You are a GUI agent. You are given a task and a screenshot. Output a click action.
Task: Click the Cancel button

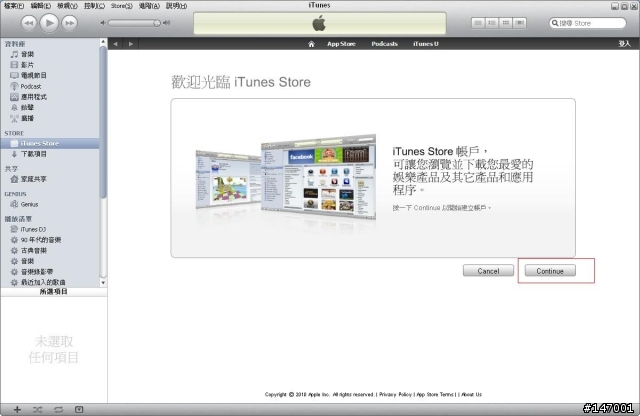pyautogui.click(x=488, y=271)
